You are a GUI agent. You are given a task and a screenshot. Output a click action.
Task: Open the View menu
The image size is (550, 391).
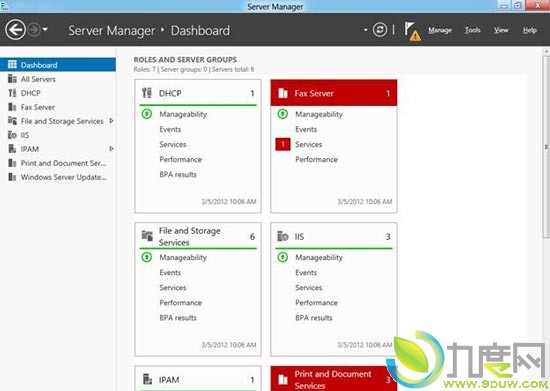pyautogui.click(x=501, y=30)
